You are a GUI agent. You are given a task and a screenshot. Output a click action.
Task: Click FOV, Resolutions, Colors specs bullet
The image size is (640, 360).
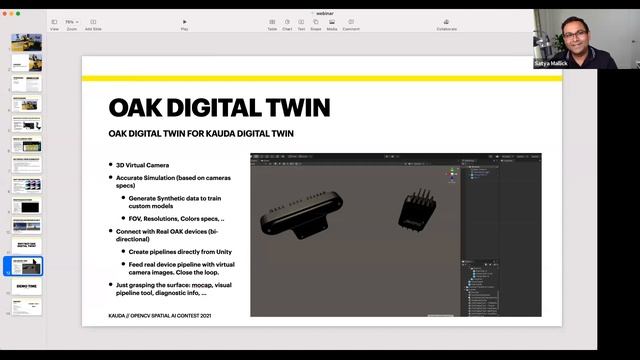(176, 219)
